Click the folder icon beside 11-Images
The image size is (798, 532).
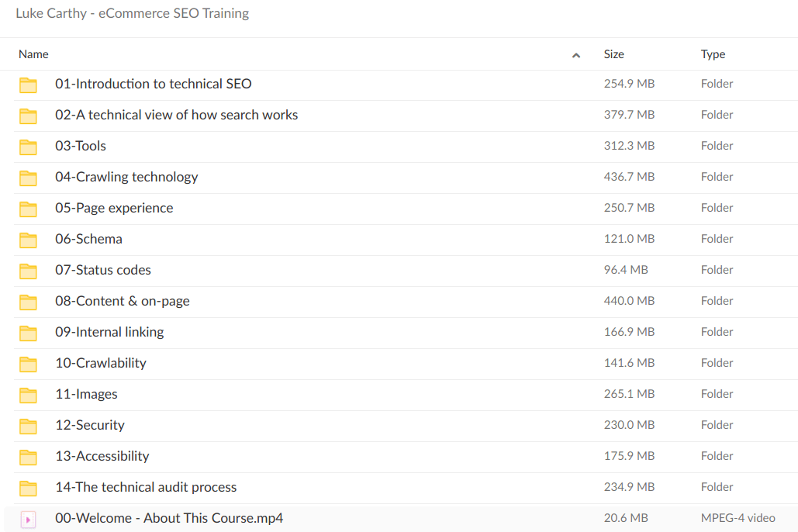29,394
